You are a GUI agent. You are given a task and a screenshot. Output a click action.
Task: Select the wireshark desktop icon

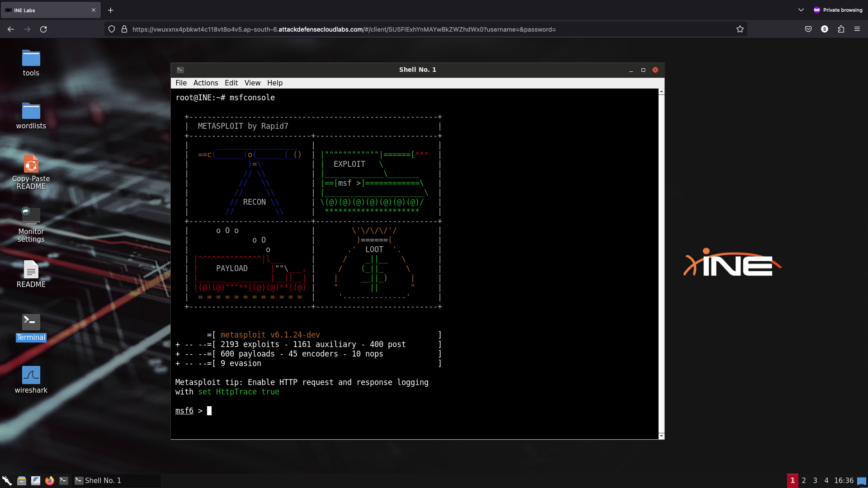[x=31, y=380]
